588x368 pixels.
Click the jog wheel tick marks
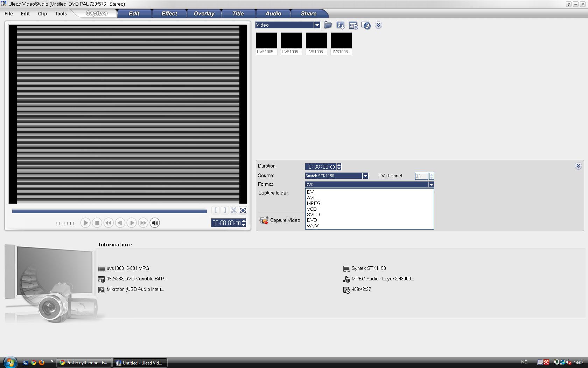click(x=65, y=223)
